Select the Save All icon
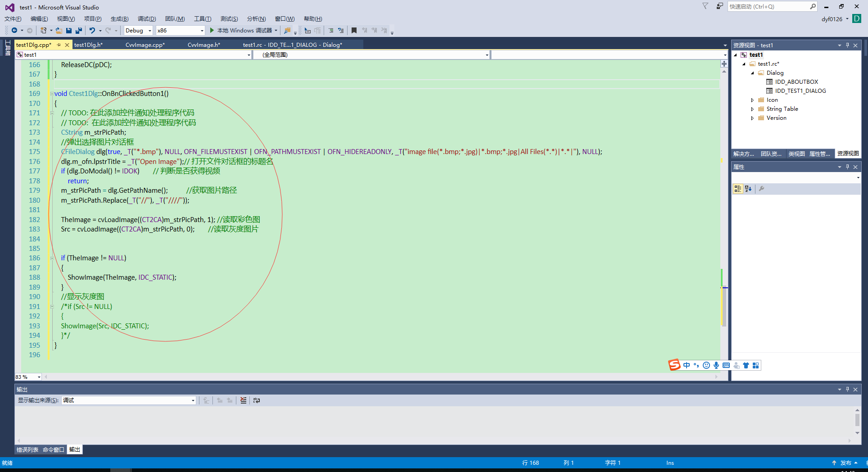This screenshot has width=868, height=472. pos(78,30)
